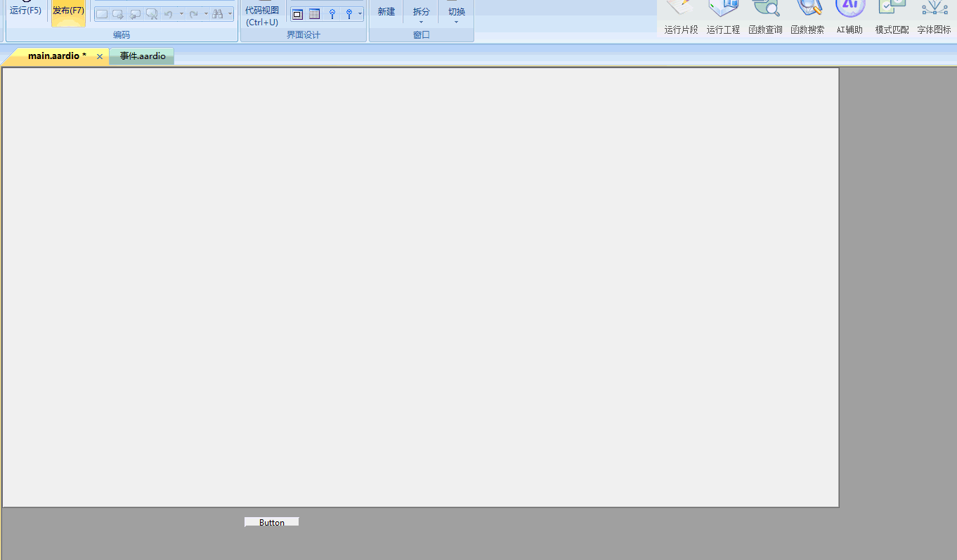This screenshot has height=560, width=957.
Task: Click the 运行(F5) run button
Action: tap(25, 11)
